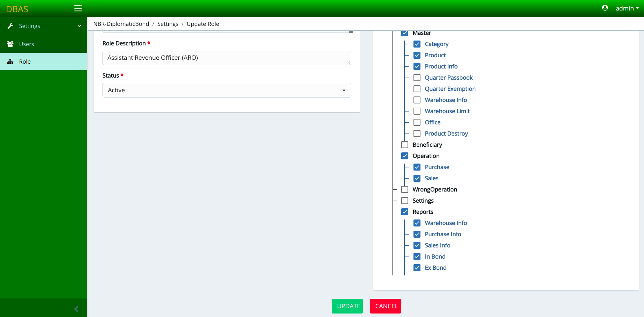Check the Product Destroy checkbox
This screenshot has height=317, width=644.
(x=417, y=134)
